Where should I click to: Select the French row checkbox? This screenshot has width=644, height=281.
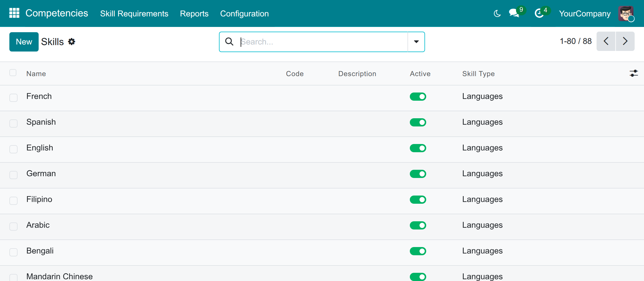tap(13, 98)
